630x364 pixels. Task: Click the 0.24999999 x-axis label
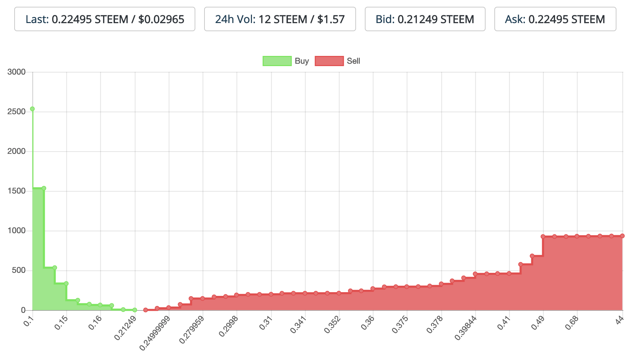pos(154,333)
